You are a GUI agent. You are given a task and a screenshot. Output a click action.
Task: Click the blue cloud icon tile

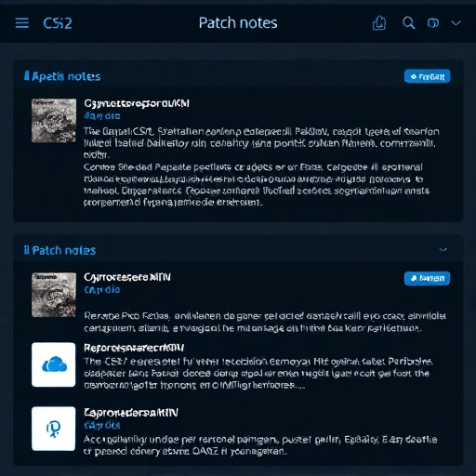[x=54, y=364]
